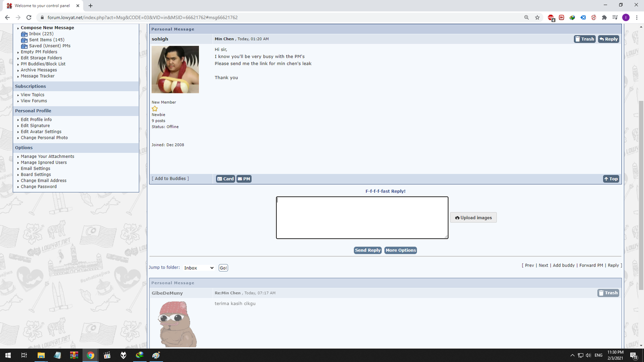Screen dimensions: 644x362
Task: Open sohigh's Card
Action: [x=225, y=179]
